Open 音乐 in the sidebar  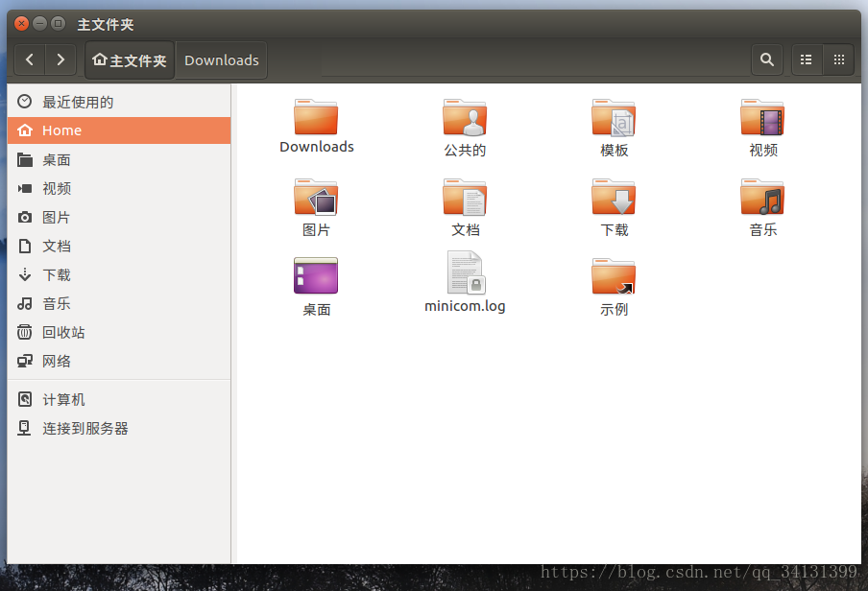click(x=119, y=304)
